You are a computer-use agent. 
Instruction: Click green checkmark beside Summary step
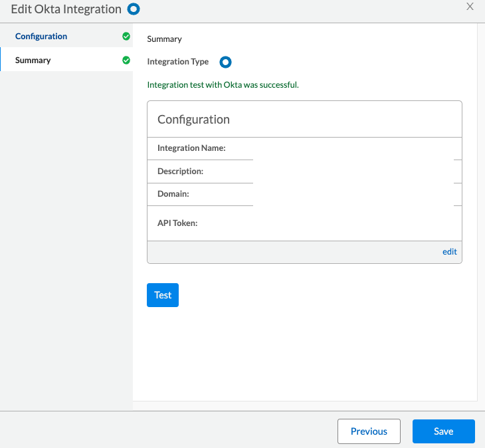[126, 60]
